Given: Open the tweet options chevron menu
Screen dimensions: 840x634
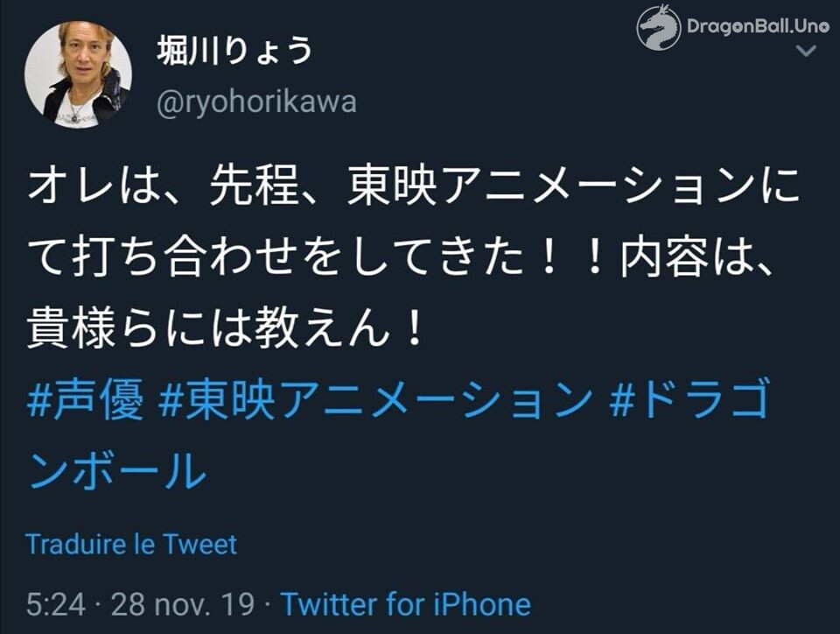Looking at the screenshot, I should 806,52.
